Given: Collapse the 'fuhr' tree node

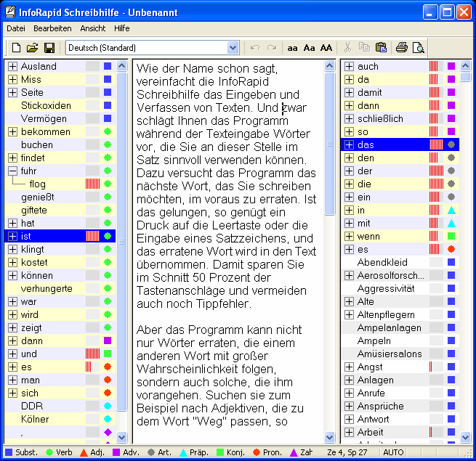Looking at the screenshot, I should coord(12,171).
